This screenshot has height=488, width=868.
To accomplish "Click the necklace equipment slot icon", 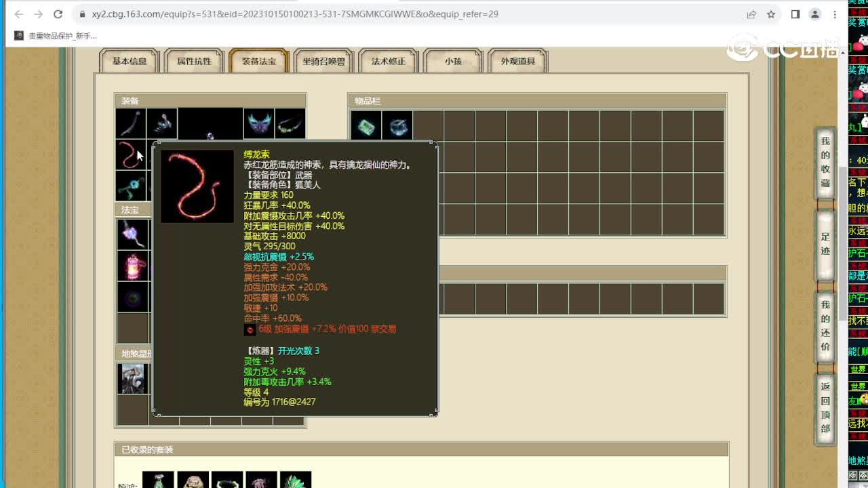I will coord(290,123).
